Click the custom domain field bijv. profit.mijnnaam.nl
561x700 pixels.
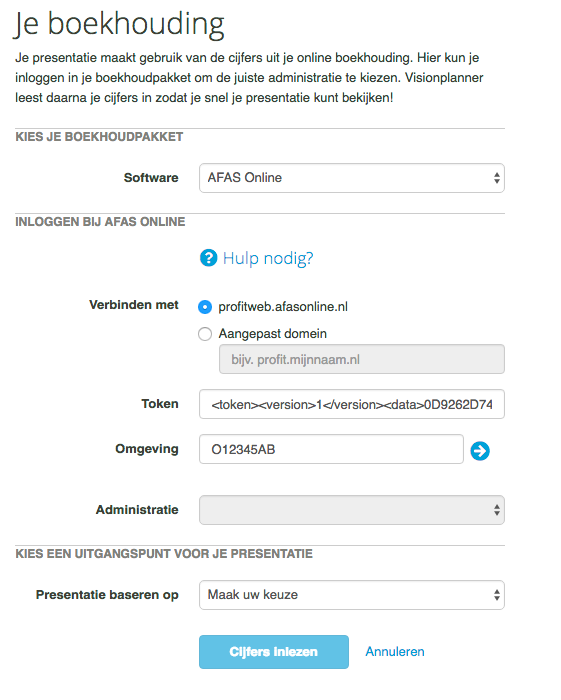click(x=362, y=359)
